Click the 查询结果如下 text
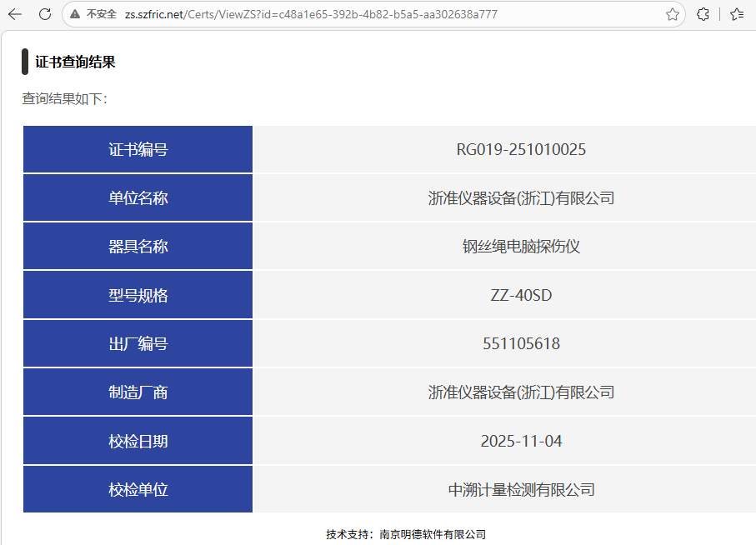 coord(64,98)
